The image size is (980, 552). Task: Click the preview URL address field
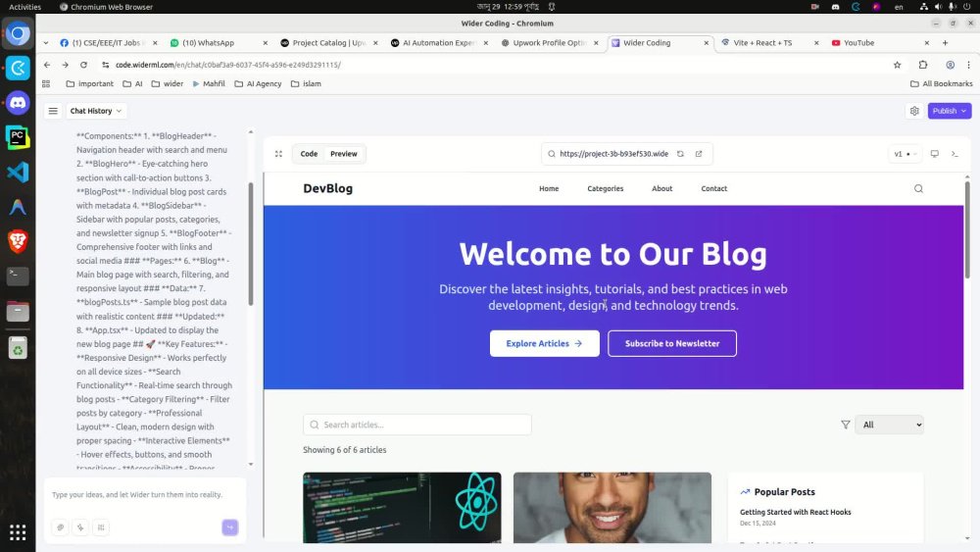(613, 154)
